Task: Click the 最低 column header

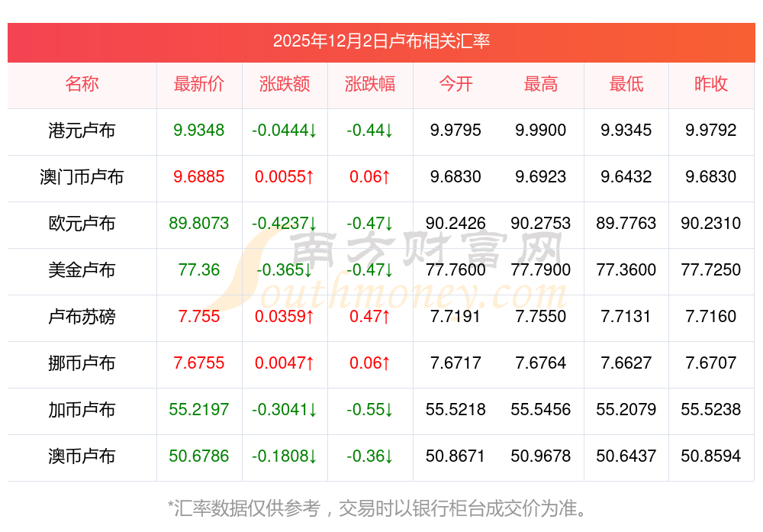Action: (x=626, y=84)
